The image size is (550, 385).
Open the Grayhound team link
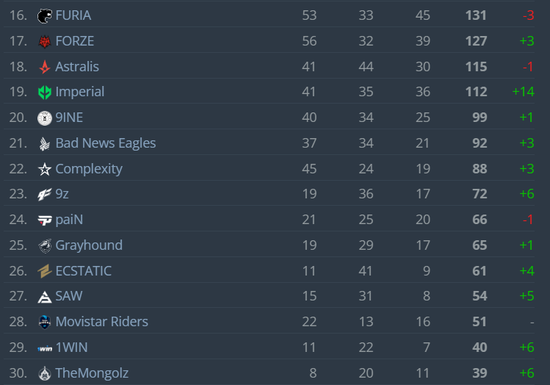(x=89, y=245)
